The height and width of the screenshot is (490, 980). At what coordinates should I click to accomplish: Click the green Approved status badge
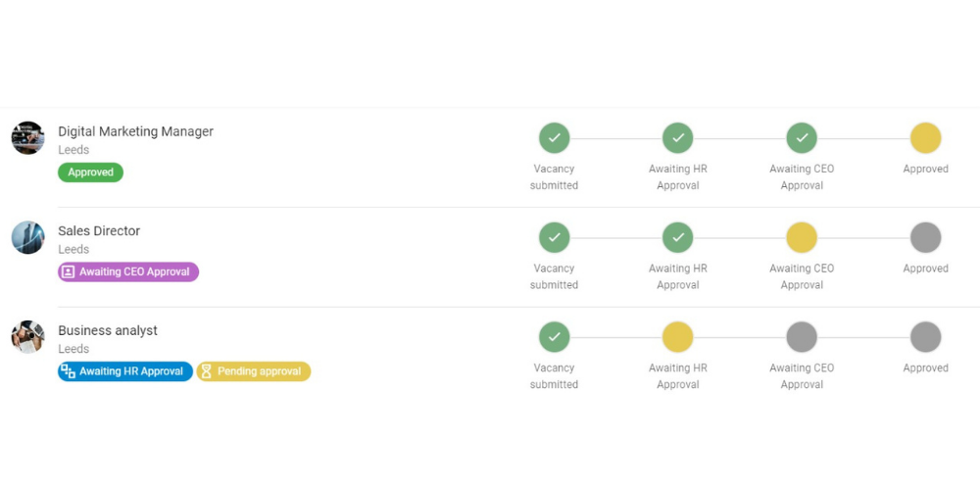[x=90, y=172]
